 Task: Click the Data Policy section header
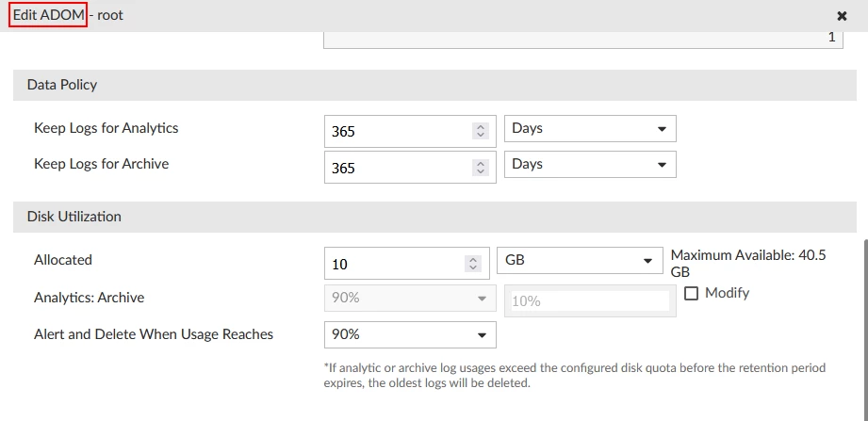(434, 85)
